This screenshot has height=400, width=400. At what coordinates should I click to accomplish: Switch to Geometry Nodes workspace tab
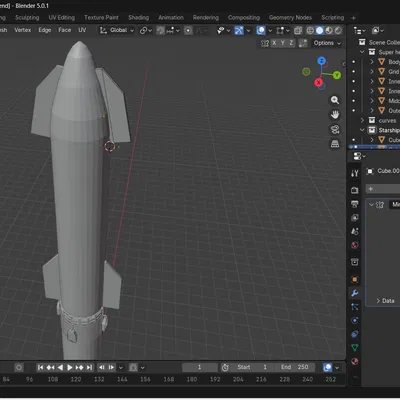[290, 18]
